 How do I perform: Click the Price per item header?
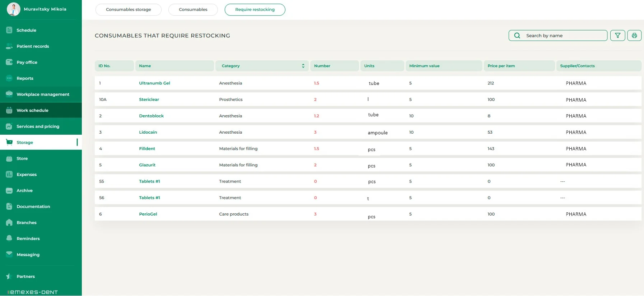[x=519, y=66]
